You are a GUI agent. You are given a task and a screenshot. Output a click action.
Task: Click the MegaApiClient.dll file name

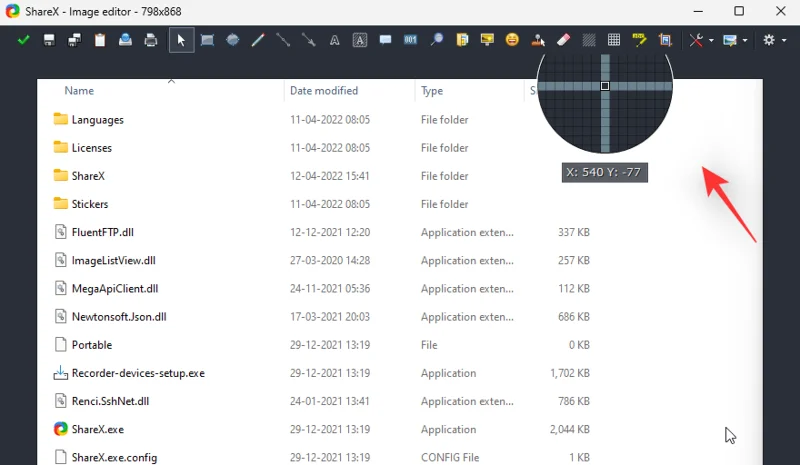tap(115, 288)
